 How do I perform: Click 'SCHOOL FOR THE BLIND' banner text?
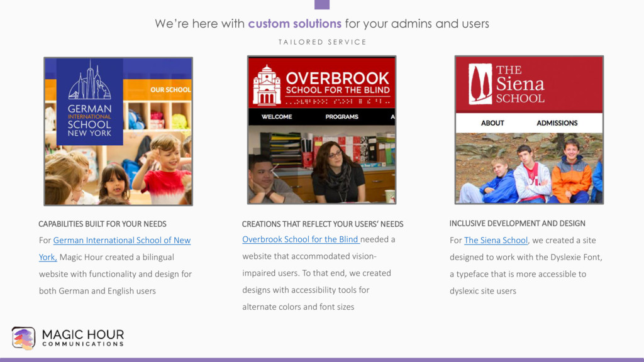pos(338,90)
